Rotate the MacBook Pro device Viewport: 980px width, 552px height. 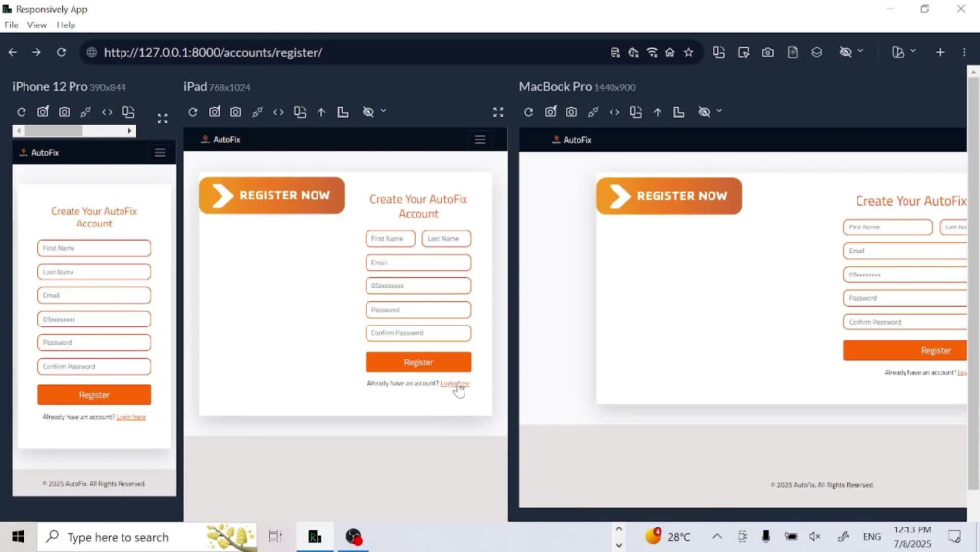click(x=636, y=112)
